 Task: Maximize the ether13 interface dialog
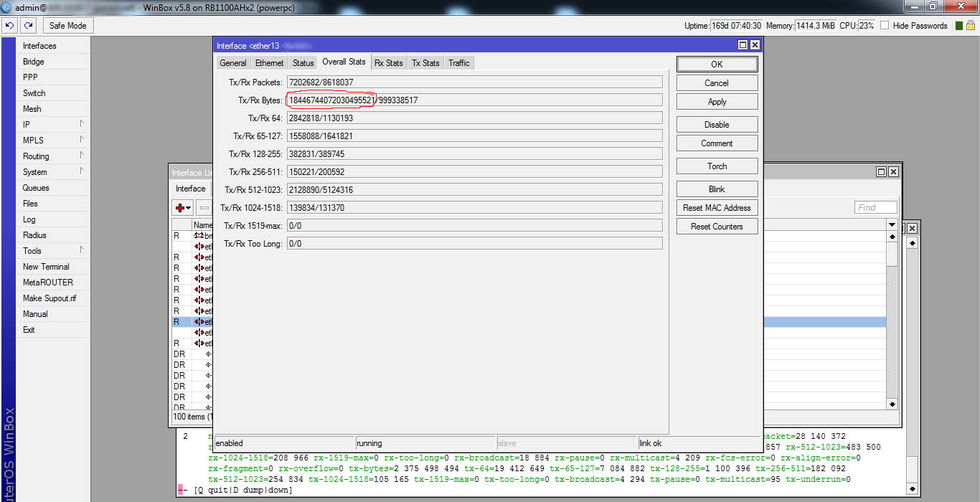click(743, 45)
